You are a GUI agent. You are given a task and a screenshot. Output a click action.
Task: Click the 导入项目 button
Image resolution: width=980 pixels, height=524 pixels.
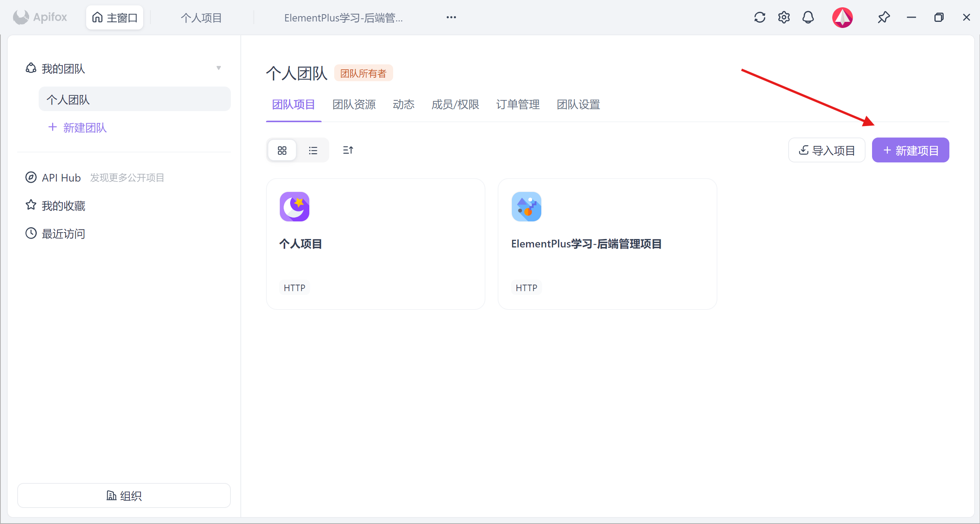point(826,150)
